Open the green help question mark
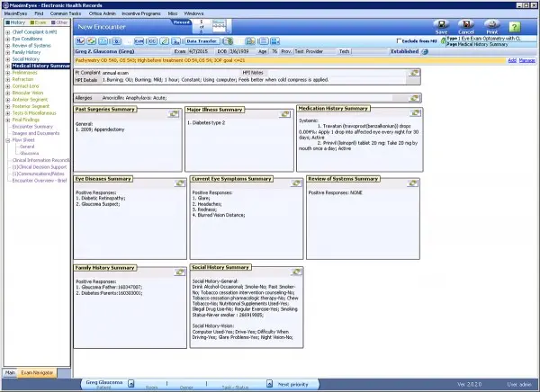 (x=515, y=27)
